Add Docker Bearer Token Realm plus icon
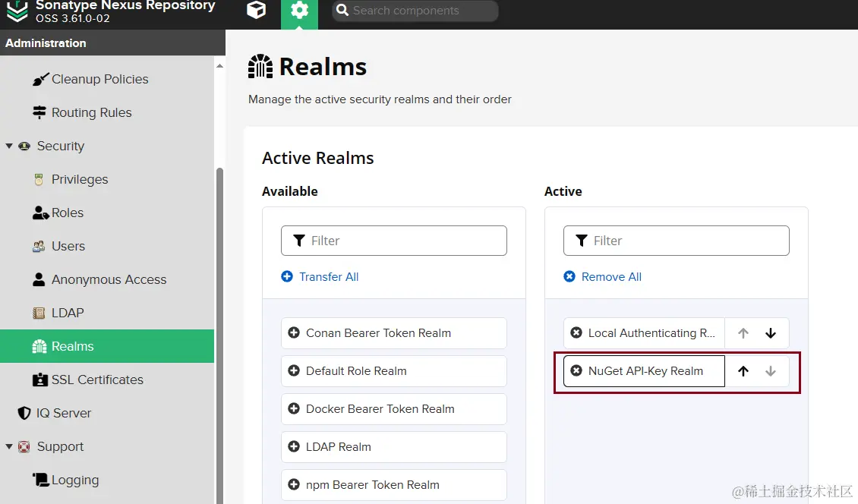 [x=294, y=409]
